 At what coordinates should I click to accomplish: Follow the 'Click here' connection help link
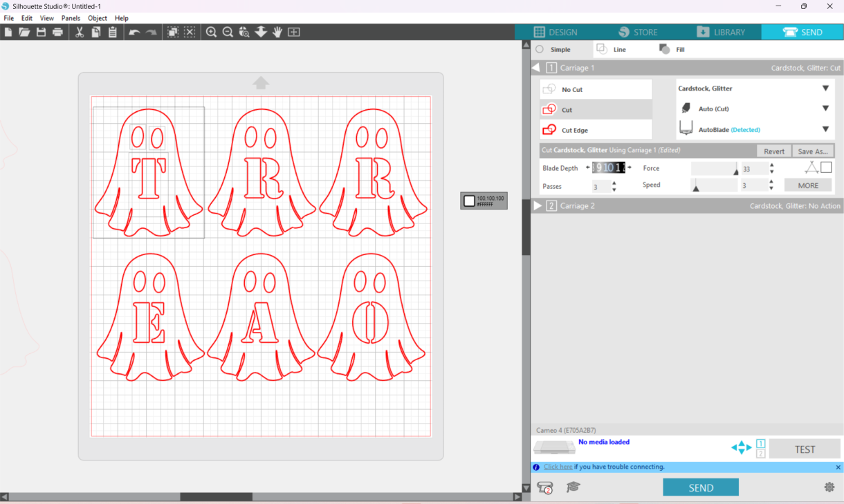click(x=558, y=467)
